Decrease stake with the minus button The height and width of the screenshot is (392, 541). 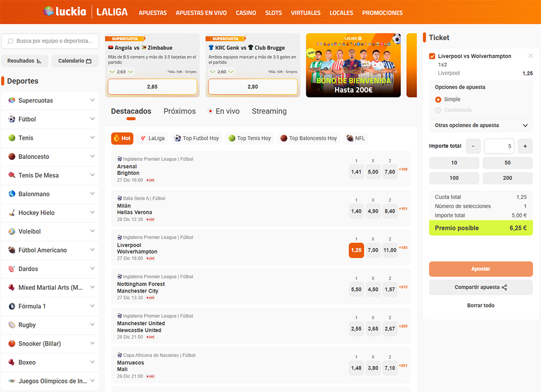(473, 146)
